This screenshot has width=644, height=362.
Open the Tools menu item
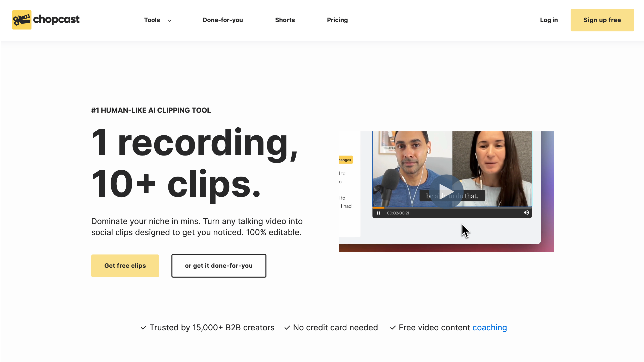152,20
